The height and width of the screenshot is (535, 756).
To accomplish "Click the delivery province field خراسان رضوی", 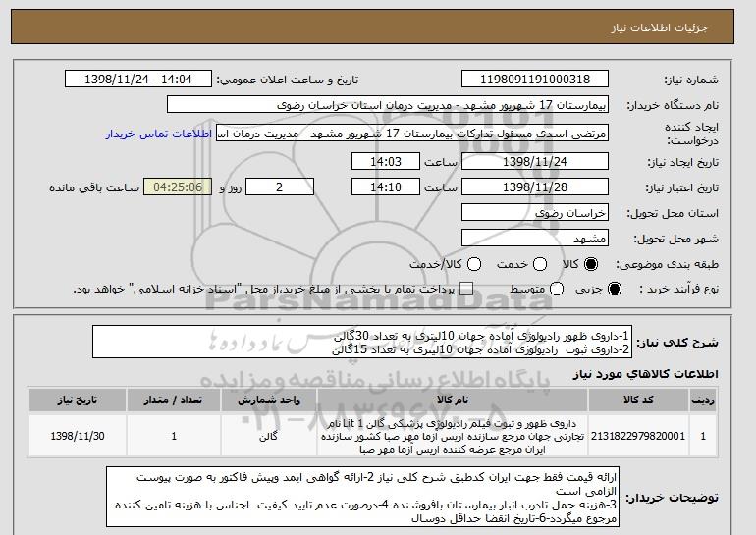I will [535, 213].
